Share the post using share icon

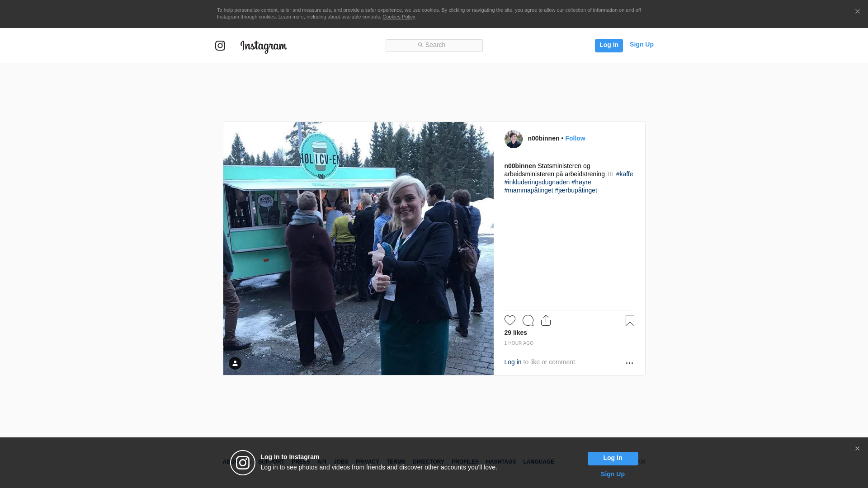coord(546,320)
